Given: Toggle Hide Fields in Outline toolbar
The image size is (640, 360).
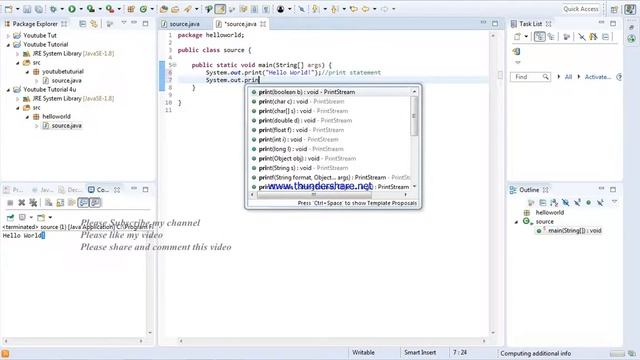Looking at the screenshot, I should [x=565, y=202].
